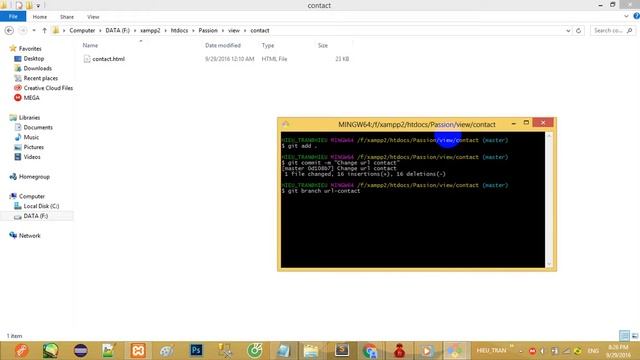Screen dimensions: 640x360
Task: Select Computer in the navigation pane
Action: [x=32, y=196]
